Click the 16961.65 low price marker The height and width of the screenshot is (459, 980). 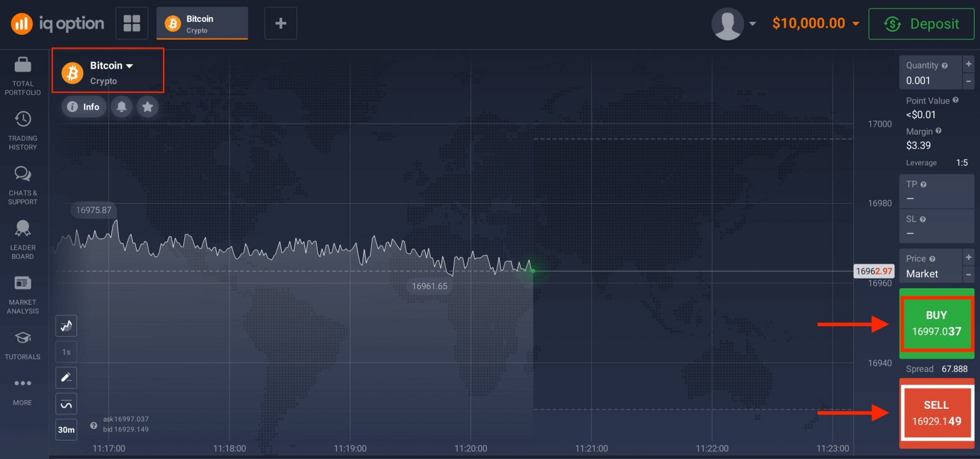[x=429, y=286]
